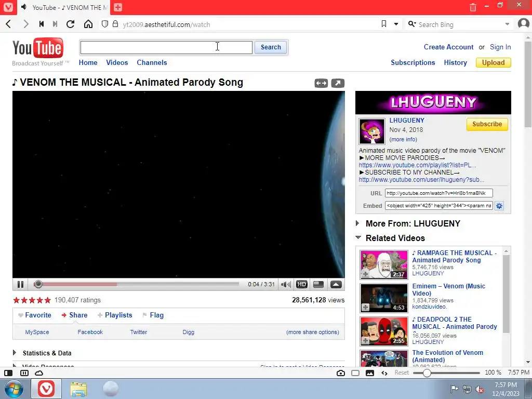Share the video to Twitter
532x399 pixels.
[x=138, y=332]
